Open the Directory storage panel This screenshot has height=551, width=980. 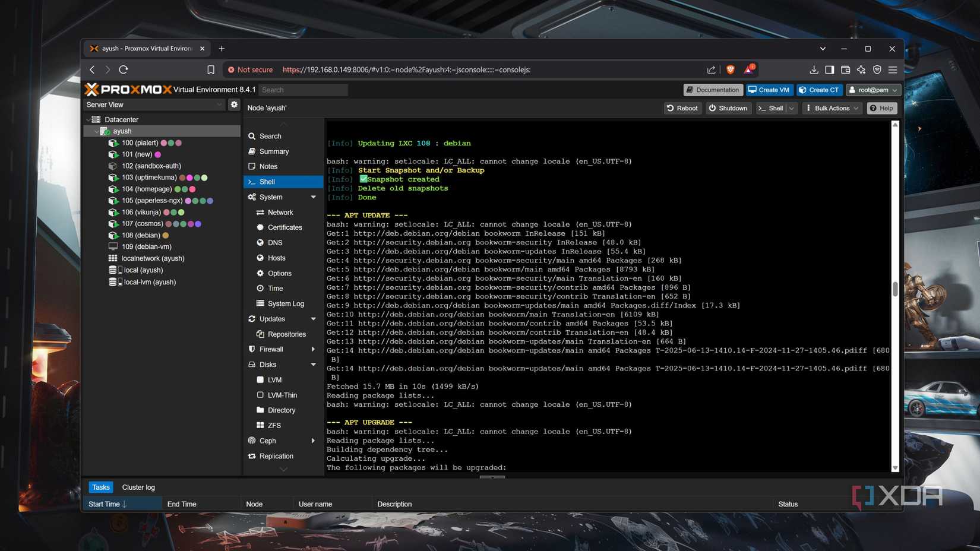pyautogui.click(x=282, y=410)
